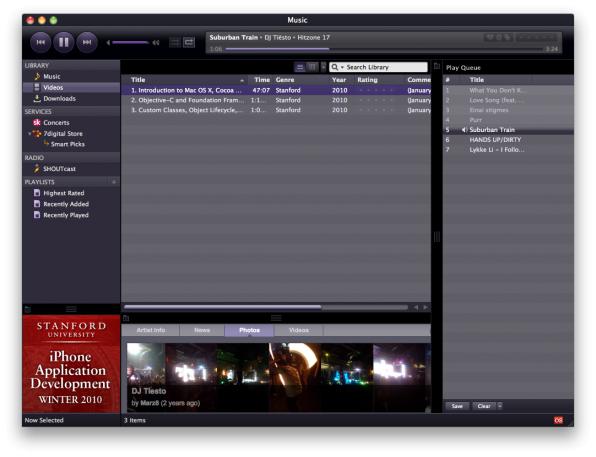Image resolution: width=596 pixels, height=457 pixels.
Task: Set rating for Introduction to Mac OS X
Action: coord(376,90)
